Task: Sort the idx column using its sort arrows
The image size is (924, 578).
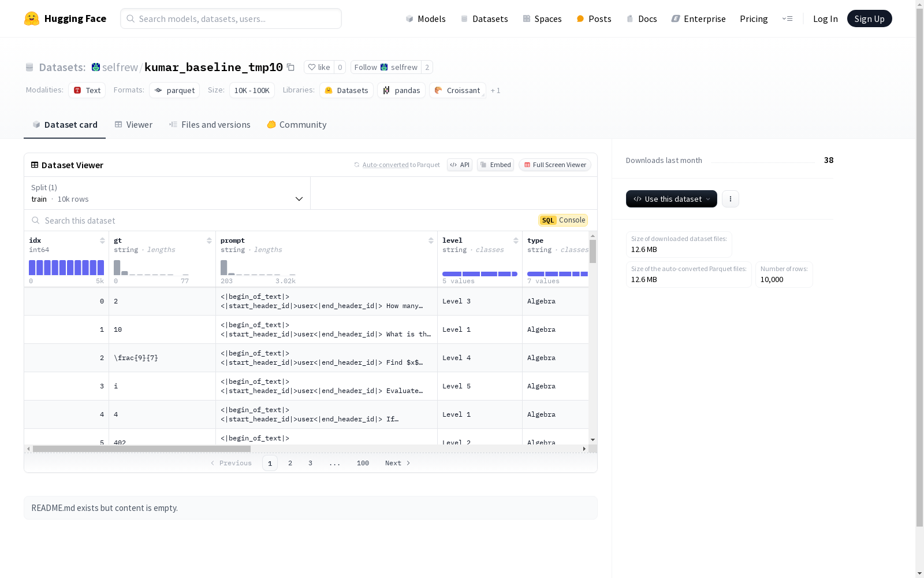Action: click(x=102, y=240)
